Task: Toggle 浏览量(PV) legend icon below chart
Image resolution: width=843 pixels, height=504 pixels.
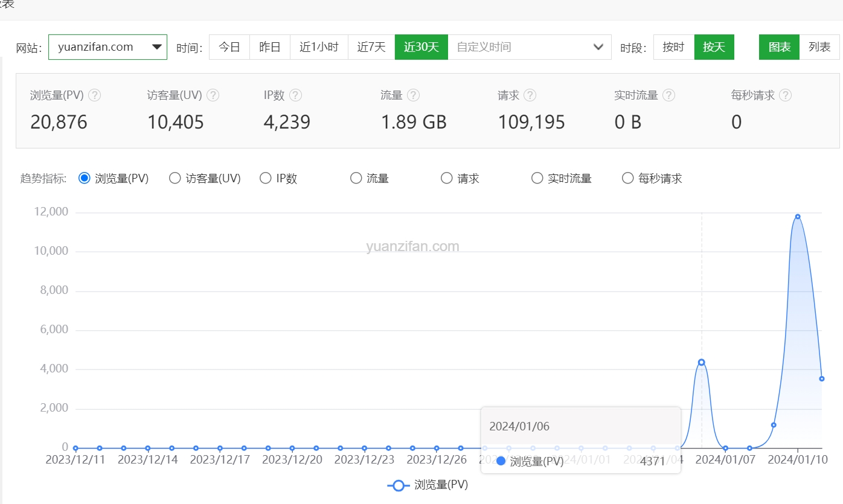Action: [399, 485]
